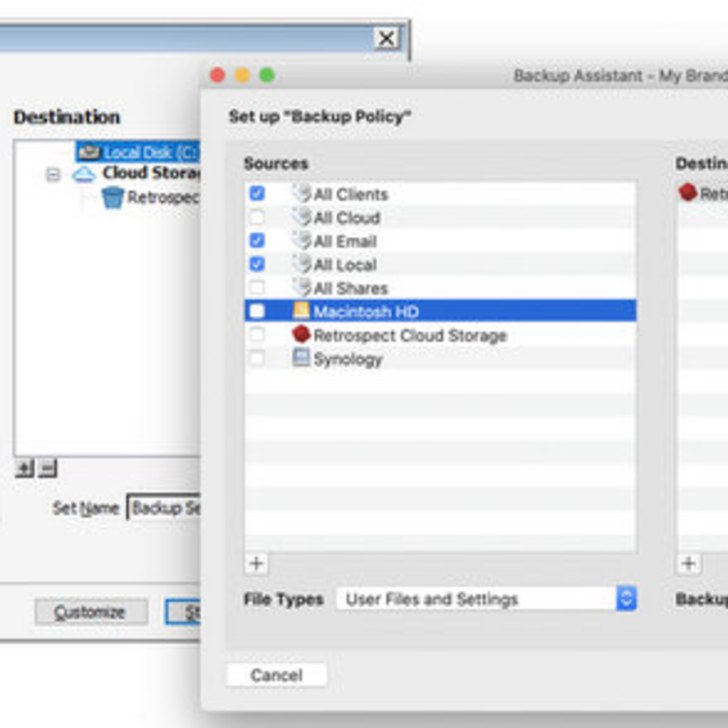Viewport: 728px width, 728px height.
Task: Add destination with plus under Destination tree
Action: pos(24,468)
